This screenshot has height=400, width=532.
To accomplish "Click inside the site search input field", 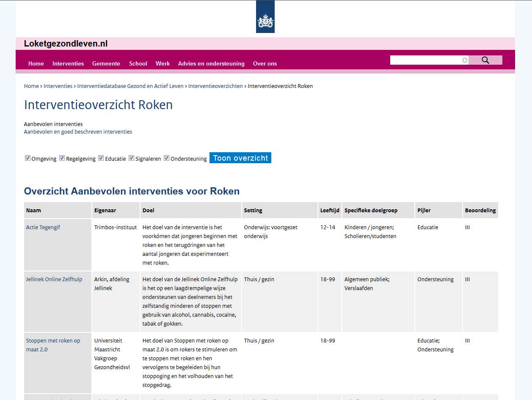I will [429, 60].
